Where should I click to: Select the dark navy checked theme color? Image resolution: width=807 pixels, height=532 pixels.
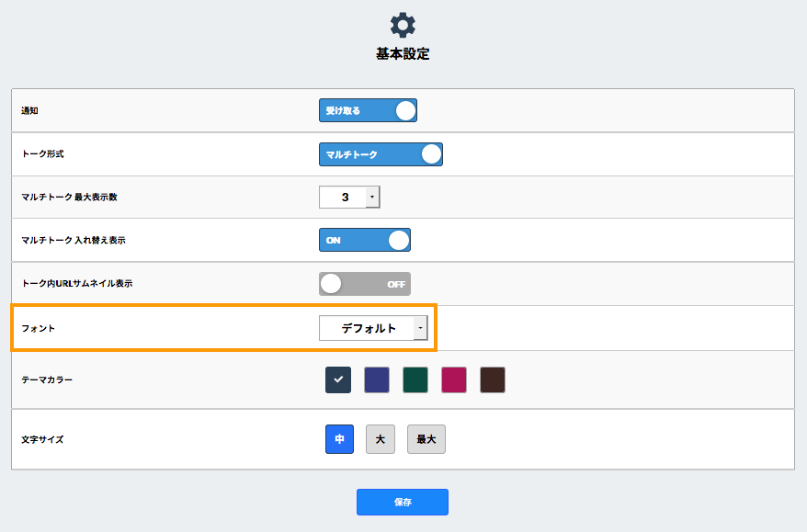338,379
